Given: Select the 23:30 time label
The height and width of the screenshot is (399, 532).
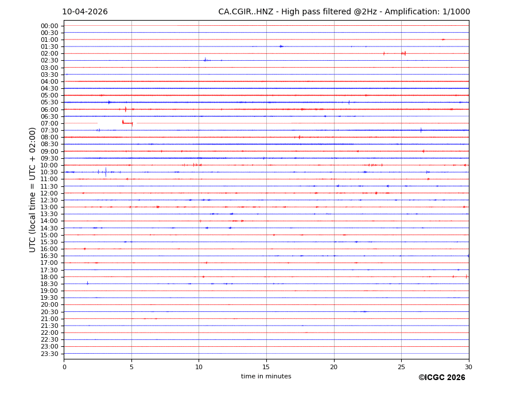Looking at the screenshot, I should pyautogui.click(x=49, y=354).
